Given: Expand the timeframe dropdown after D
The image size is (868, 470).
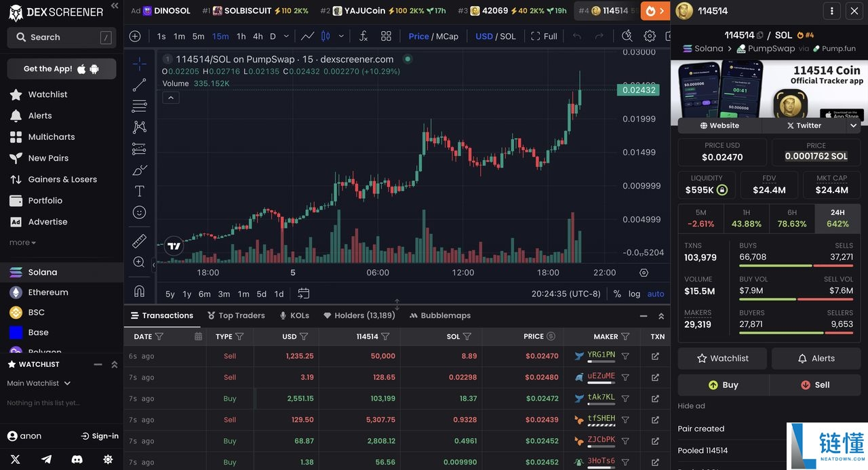Looking at the screenshot, I should pos(286,37).
